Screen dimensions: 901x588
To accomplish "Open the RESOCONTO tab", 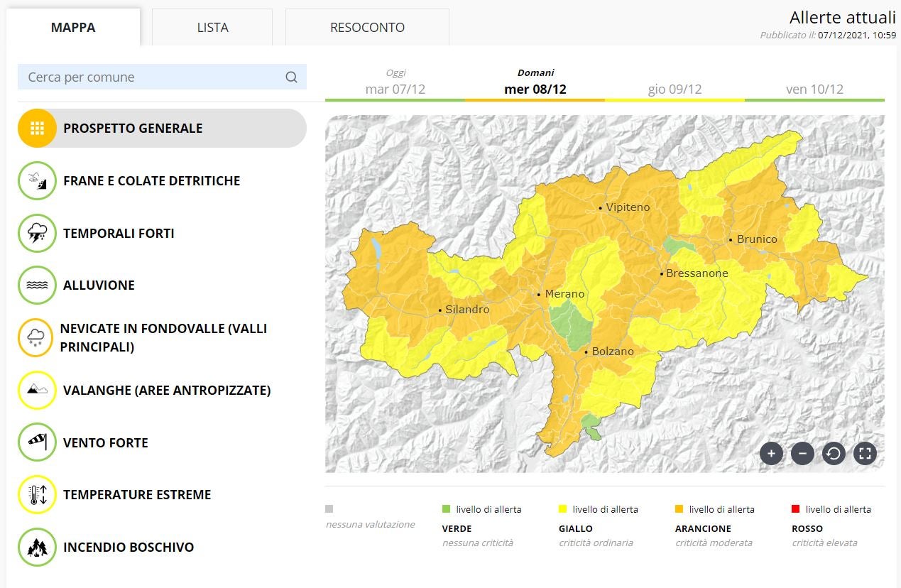I will pyautogui.click(x=367, y=27).
